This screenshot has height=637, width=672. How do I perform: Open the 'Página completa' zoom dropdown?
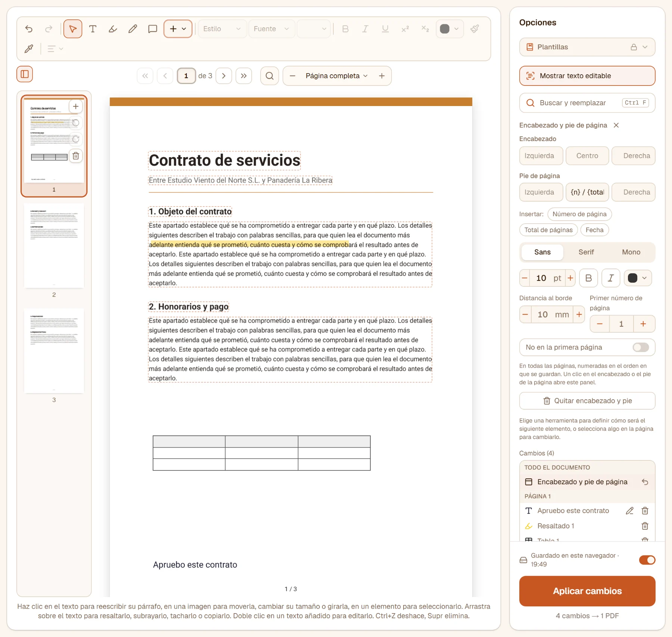(336, 76)
